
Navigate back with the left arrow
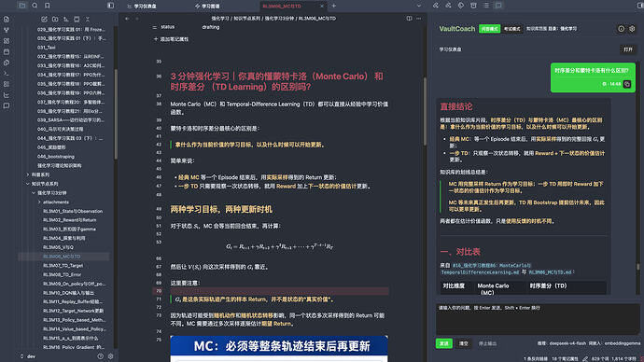[x=127, y=19]
